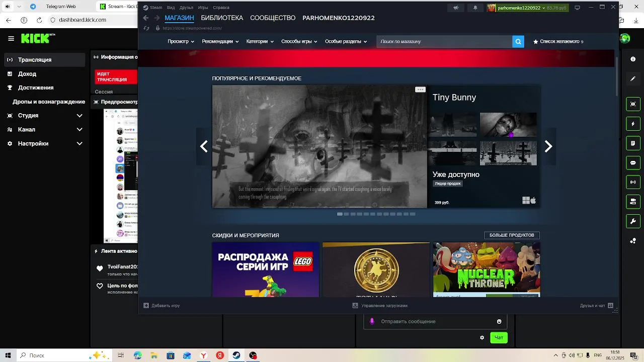Click the pencil edit icon in Kick sidebar

(633, 79)
